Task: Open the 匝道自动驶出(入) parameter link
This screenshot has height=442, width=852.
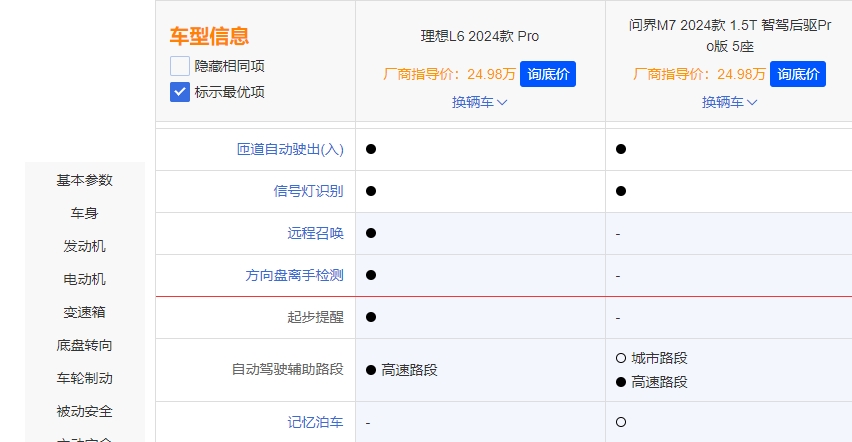Action: point(290,149)
